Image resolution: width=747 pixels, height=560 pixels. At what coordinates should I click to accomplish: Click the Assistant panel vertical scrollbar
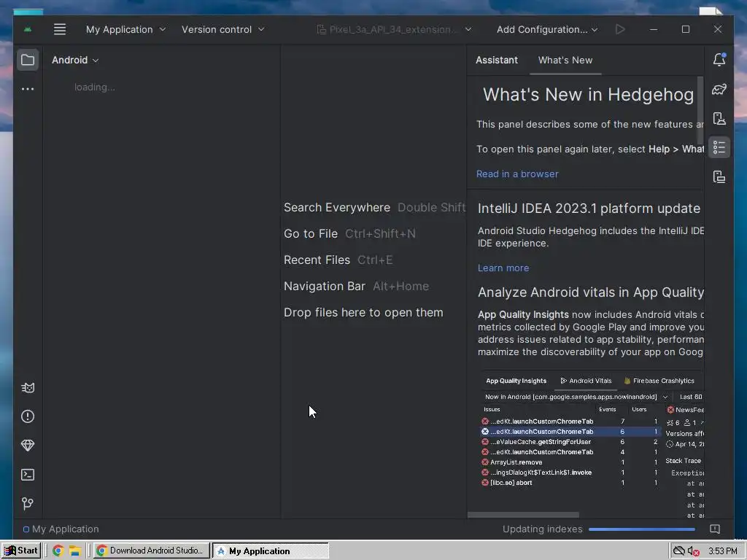700,109
